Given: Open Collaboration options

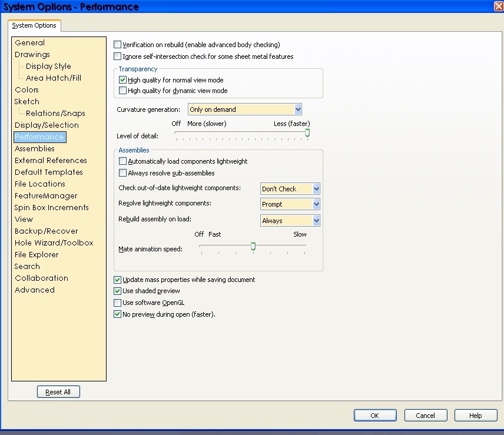Looking at the screenshot, I should 41,278.
